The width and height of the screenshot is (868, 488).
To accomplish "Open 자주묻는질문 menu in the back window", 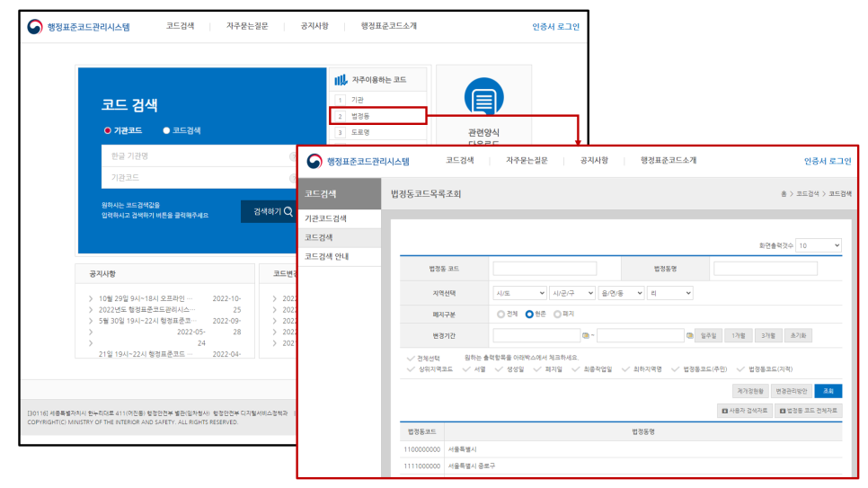I will click(x=247, y=26).
